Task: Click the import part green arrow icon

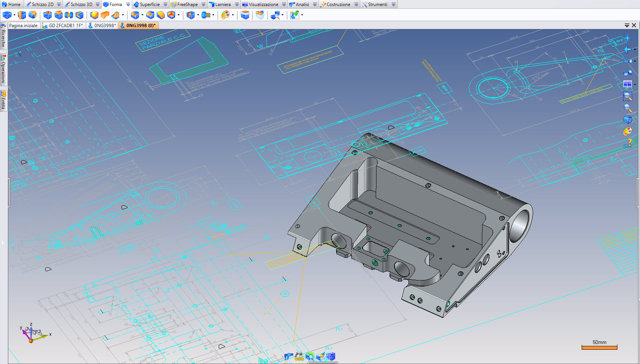Action: point(295,15)
